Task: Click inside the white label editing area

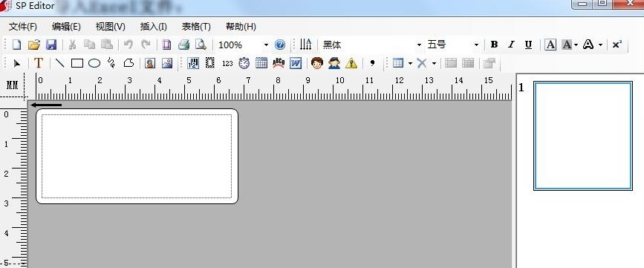Action: click(x=137, y=156)
